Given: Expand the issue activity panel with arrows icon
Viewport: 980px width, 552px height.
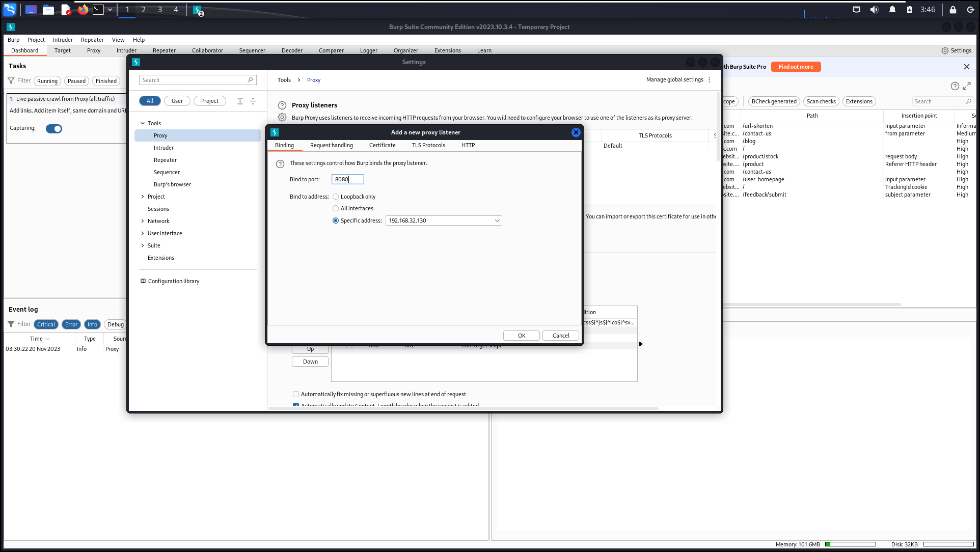Looking at the screenshot, I should click(x=967, y=86).
